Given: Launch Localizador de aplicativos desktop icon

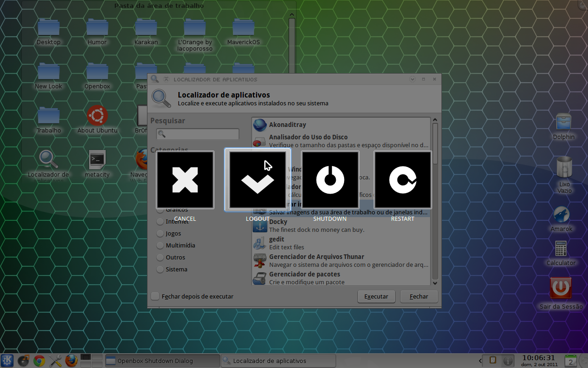Looking at the screenshot, I should coord(49,160).
